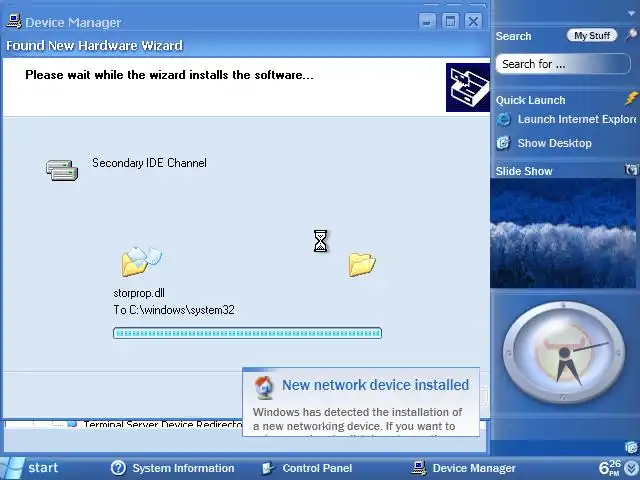The image size is (640, 480).
Task: Click the network notification house icon
Action: pyautogui.click(x=264, y=387)
